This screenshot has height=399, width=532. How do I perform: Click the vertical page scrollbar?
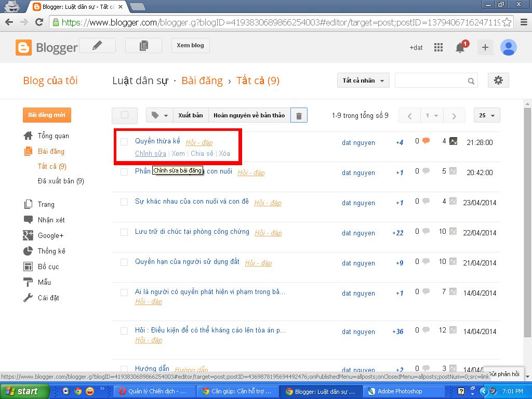click(527, 208)
